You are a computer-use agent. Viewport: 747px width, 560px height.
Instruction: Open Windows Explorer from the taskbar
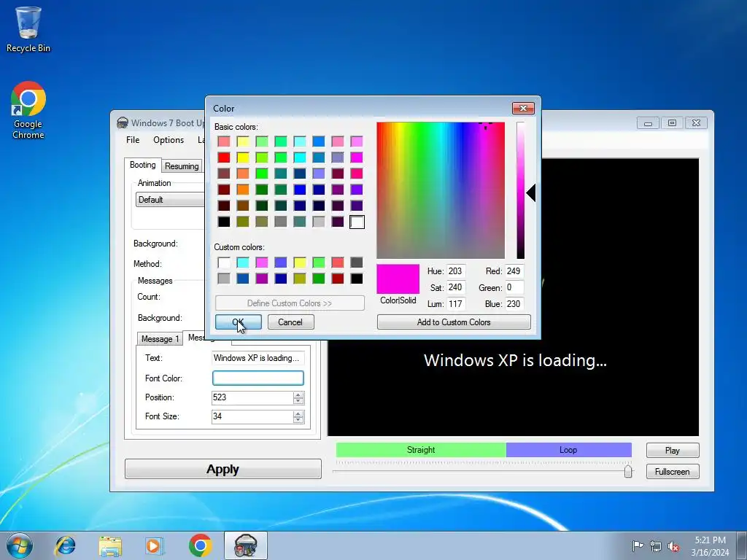(110, 545)
